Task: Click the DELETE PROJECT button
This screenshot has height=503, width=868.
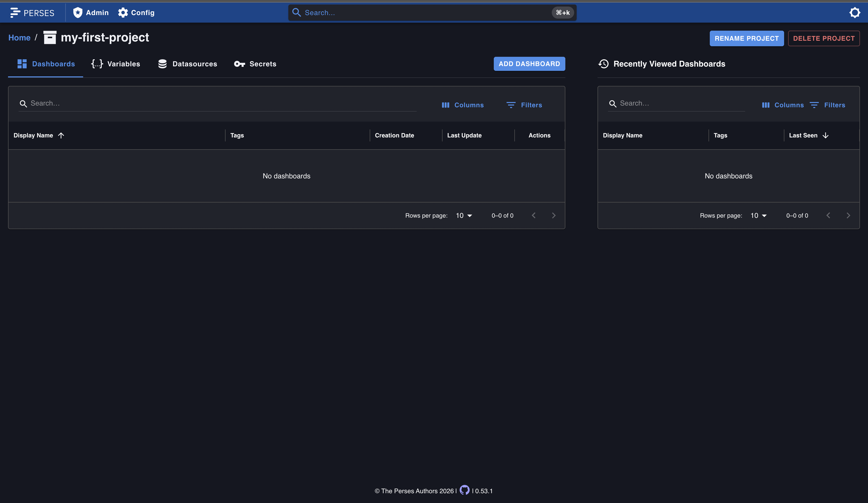Action: (x=824, y=38)
